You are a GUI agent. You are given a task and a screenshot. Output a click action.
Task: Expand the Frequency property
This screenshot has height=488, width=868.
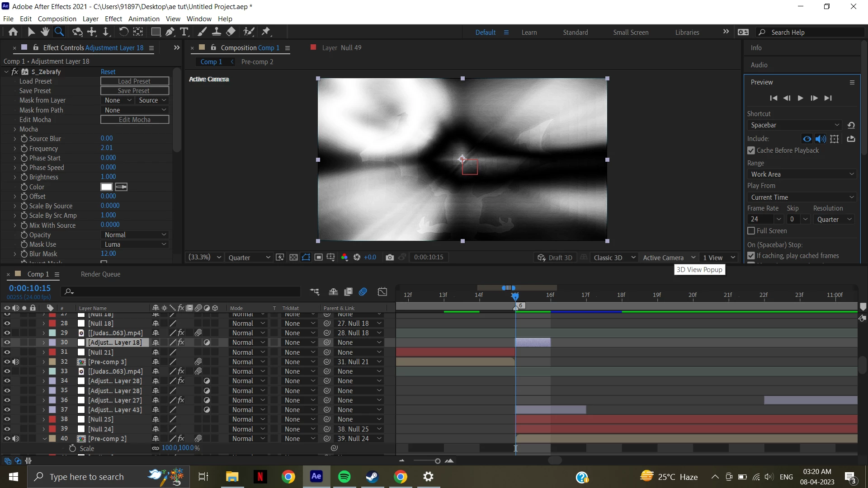click(14, 149)
